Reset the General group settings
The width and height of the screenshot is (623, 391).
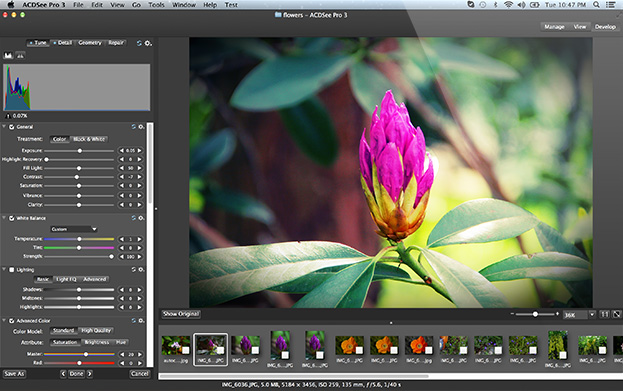134,127
